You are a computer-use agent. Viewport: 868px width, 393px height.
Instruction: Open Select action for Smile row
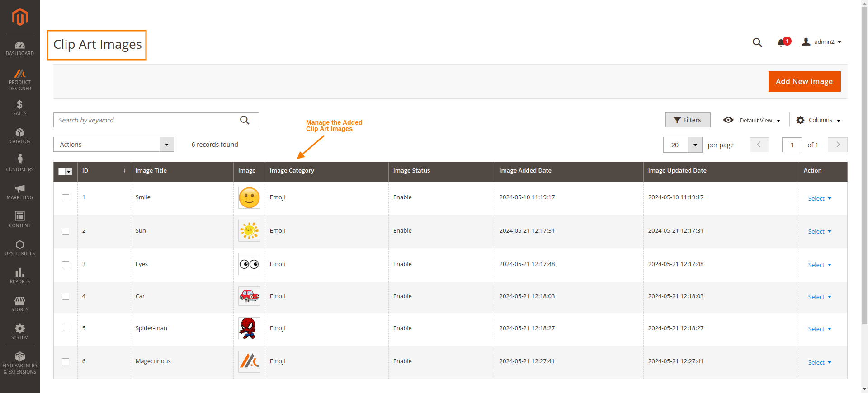(820, 199)
